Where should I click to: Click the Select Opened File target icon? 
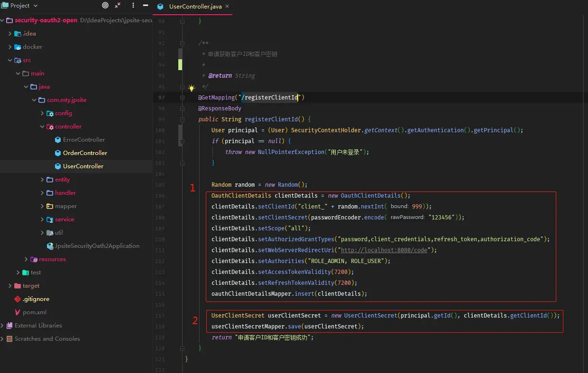point(105,6)
